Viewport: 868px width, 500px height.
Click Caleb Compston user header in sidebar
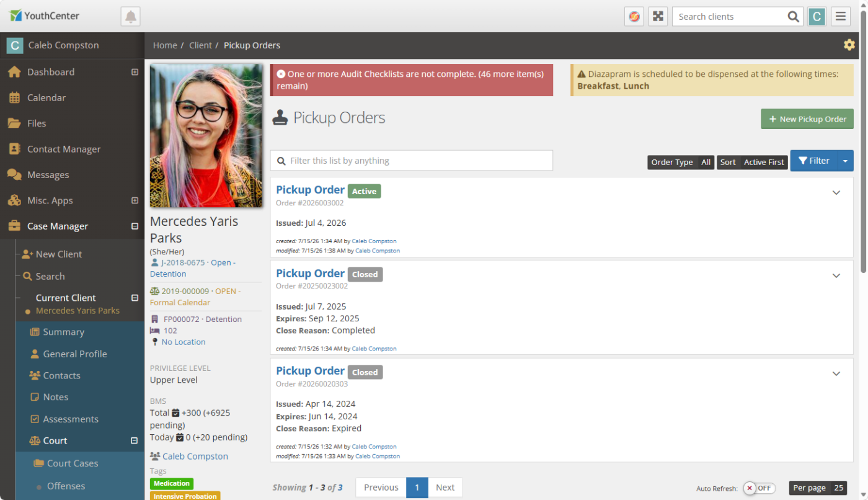(72, 45)
